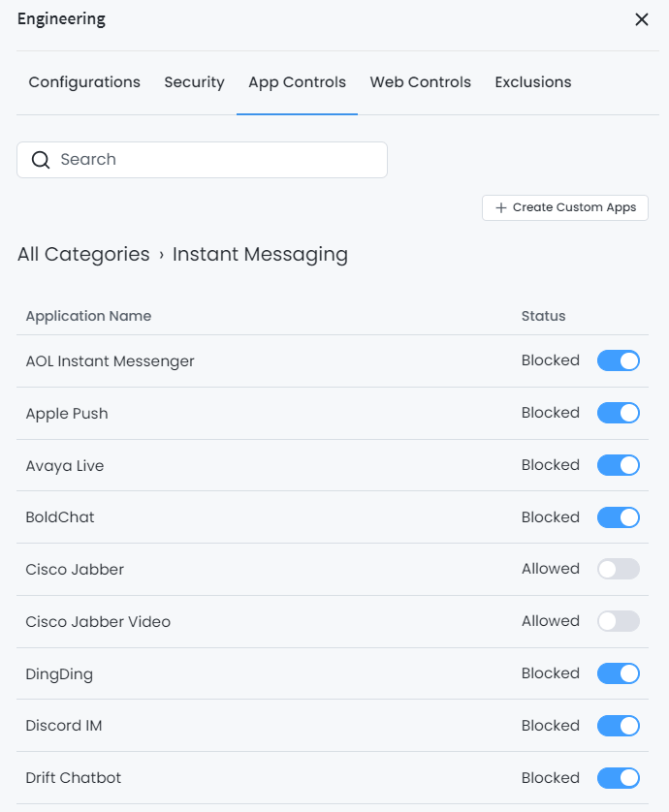Allow AOL Instant Messenger
669x812 pixels.
click(x=618, y=360)
